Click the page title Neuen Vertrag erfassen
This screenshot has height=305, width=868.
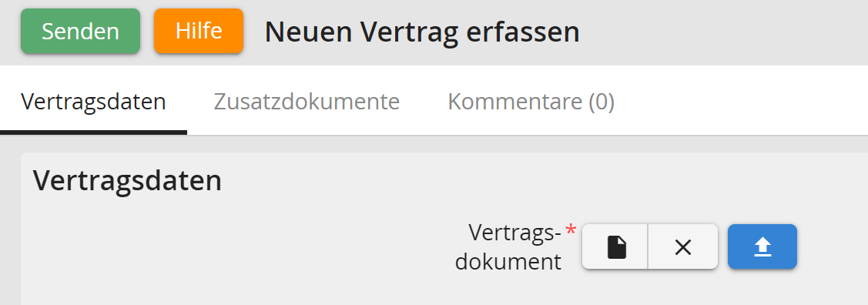(422, 32)
